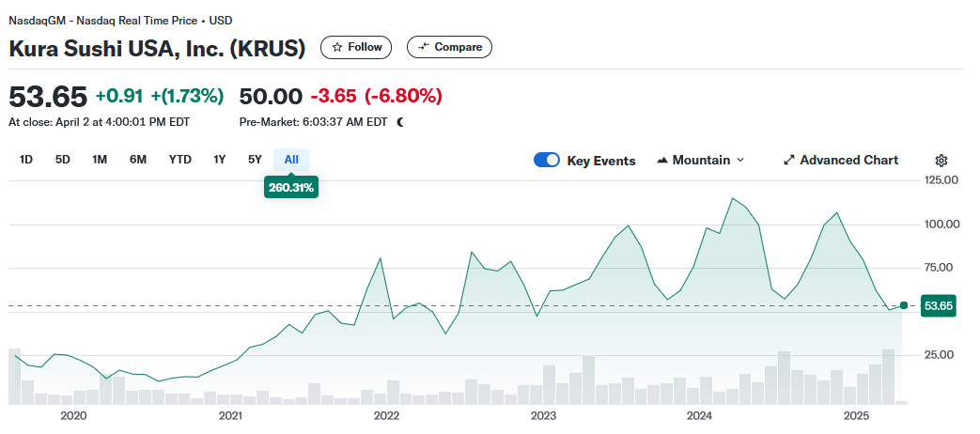Select the 1D time range

25,160
